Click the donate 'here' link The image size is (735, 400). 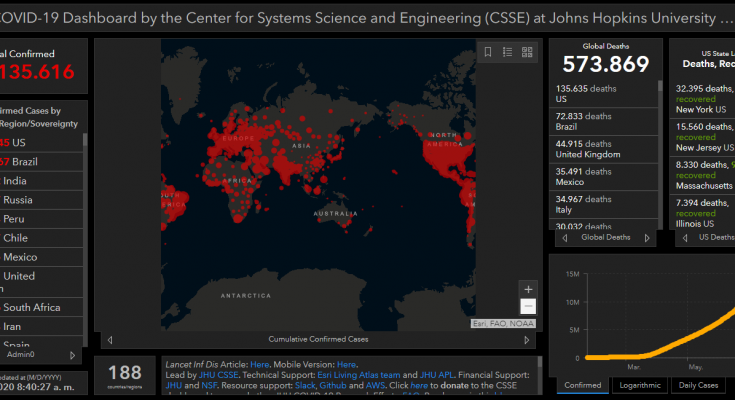[419, 385]
